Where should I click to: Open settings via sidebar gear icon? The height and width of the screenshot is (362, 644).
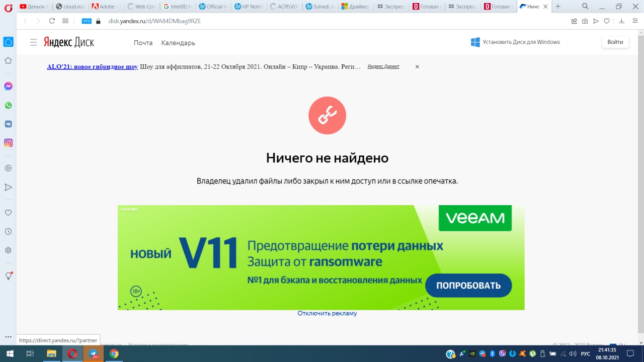tap(8, 250)
